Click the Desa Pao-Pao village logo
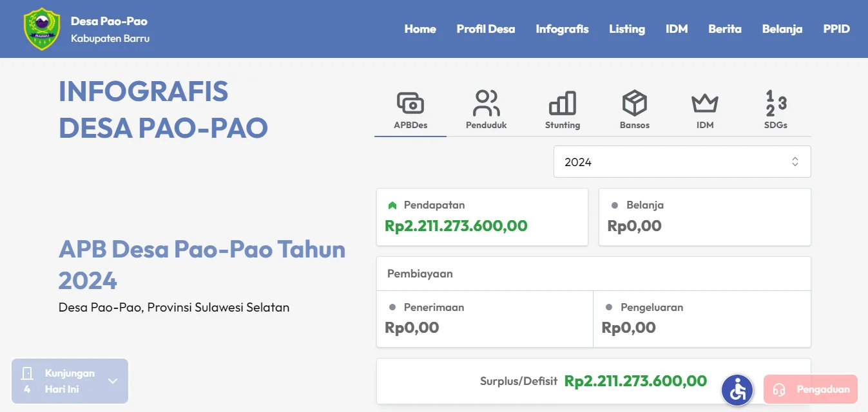Image resolution: width=868 pixels, height=412 pixels. point(42,29)
